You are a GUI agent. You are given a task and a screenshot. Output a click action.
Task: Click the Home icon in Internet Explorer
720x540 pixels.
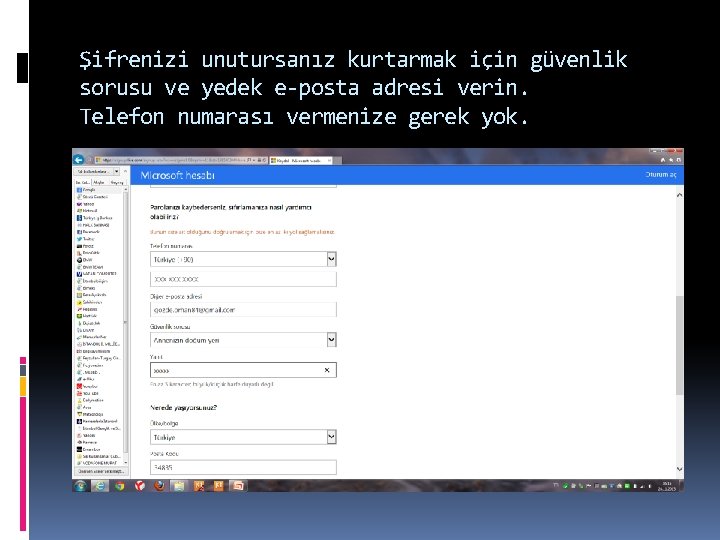(663, 160)
